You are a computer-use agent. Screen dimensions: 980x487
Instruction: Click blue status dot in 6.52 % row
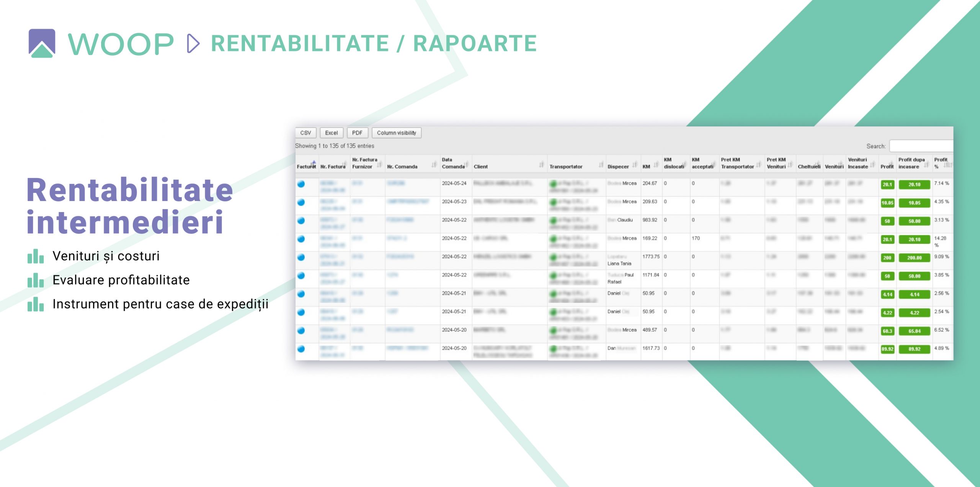pyautogui.click(x=301, y=330)
